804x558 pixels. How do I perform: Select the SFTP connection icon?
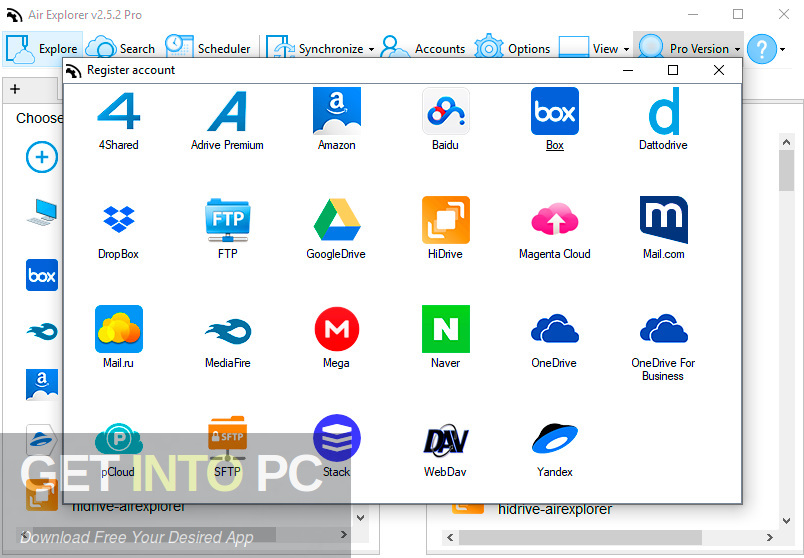point(227,446)
